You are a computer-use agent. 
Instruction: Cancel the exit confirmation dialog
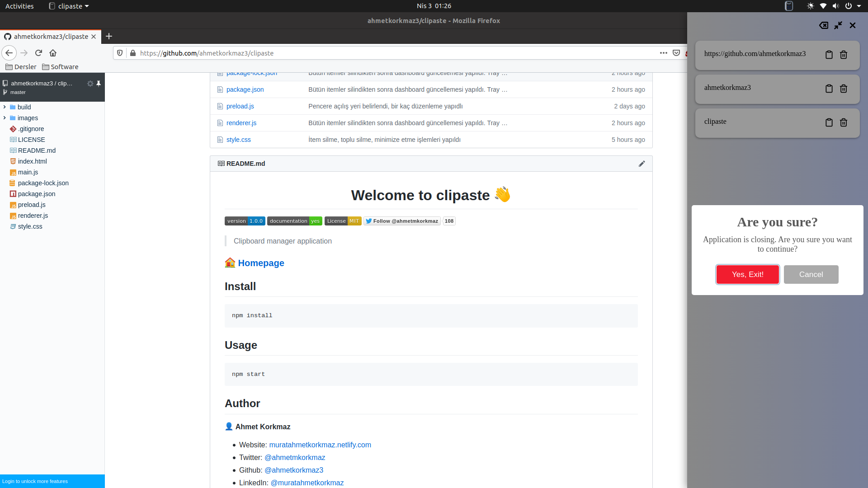click(811, 274)
